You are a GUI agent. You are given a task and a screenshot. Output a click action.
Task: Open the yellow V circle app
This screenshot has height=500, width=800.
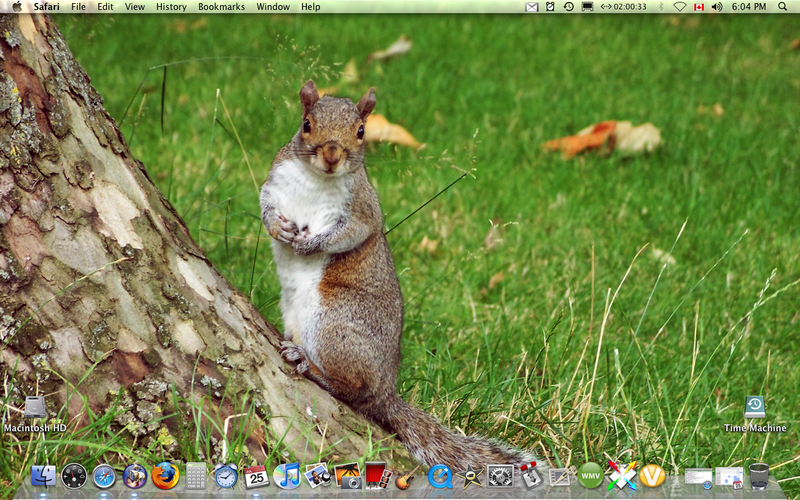653,476
